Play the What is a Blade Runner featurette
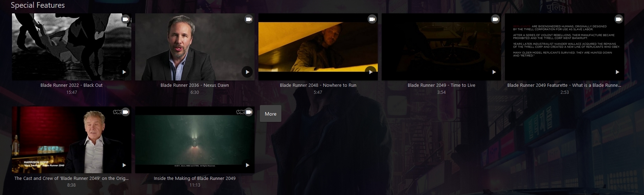 (x=617, y=72)
